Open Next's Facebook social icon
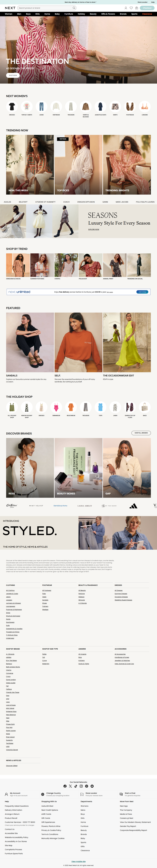The height and width of the screenshot is (868, 157). 65,786
